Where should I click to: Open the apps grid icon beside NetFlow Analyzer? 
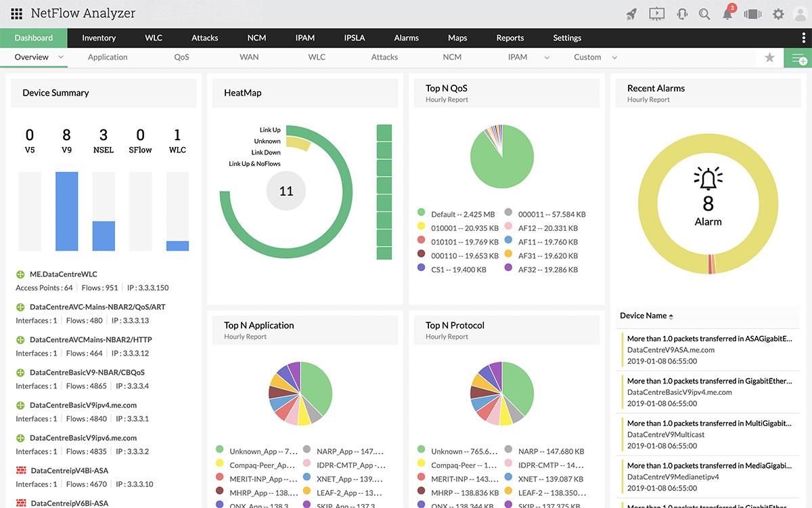[x=15, y=13]
